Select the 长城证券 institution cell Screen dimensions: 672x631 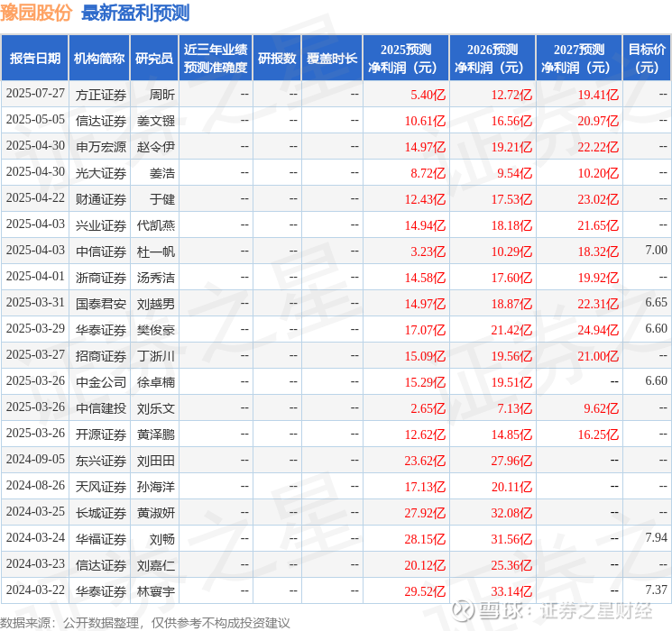pos(101,513)
